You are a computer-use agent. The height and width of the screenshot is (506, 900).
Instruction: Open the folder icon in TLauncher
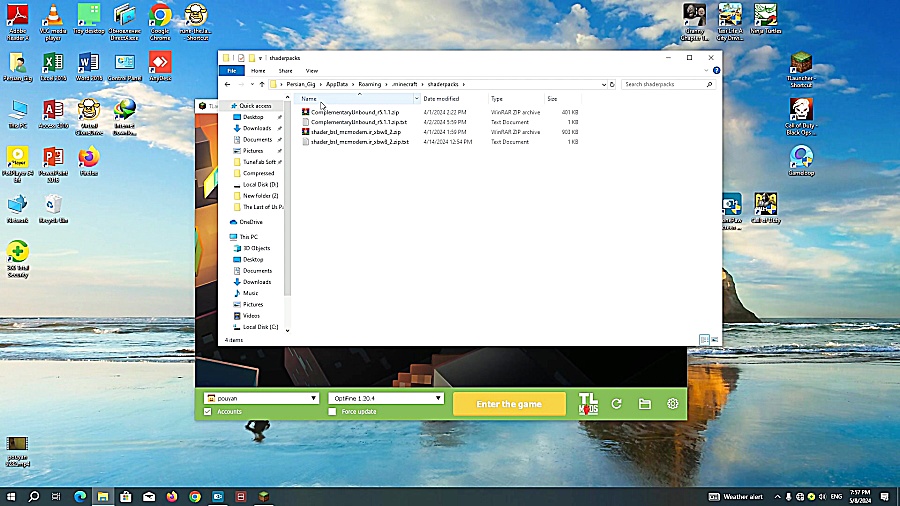click(645, 404)
